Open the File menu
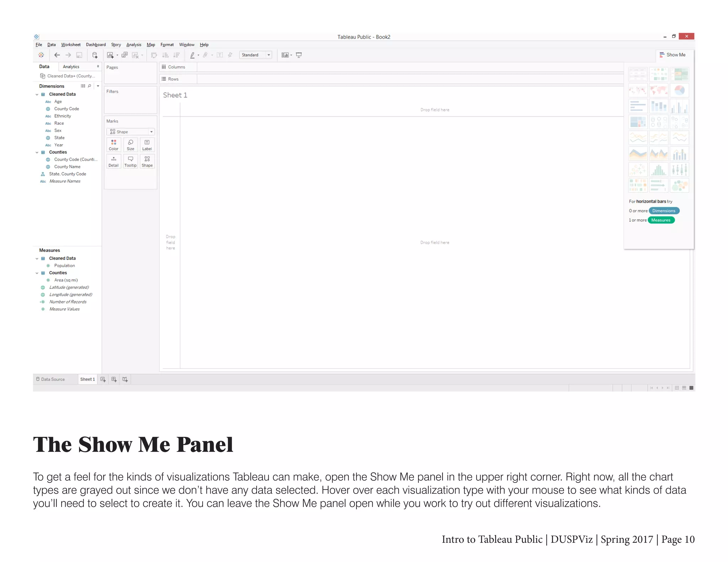Screen dimensions: 728x562 [x=39, y=45]
